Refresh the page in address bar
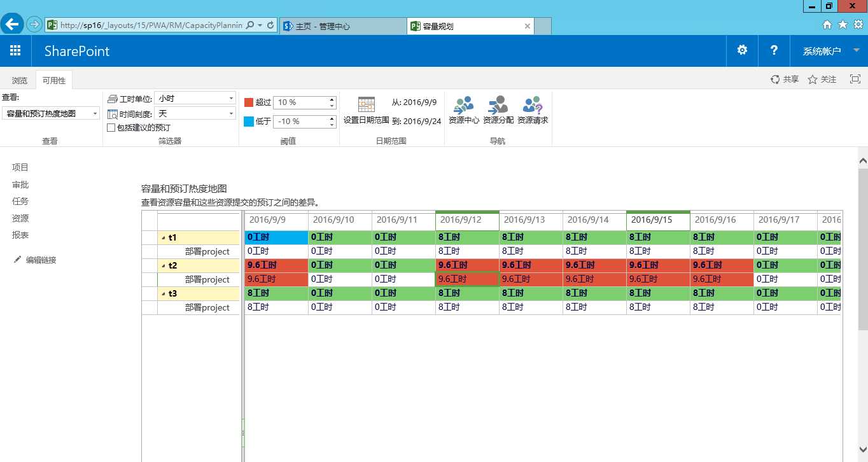 270,25
